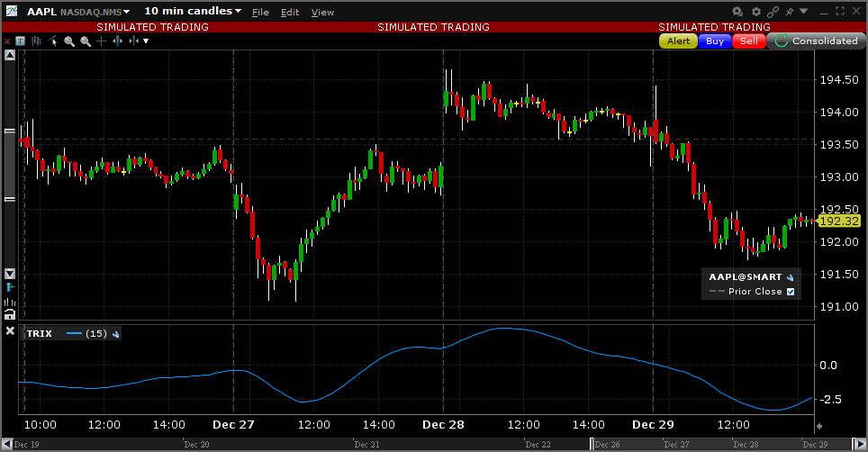The image size is (868, 452).
Task: Select the text annotation T tool
Action: tap(21, 41)
